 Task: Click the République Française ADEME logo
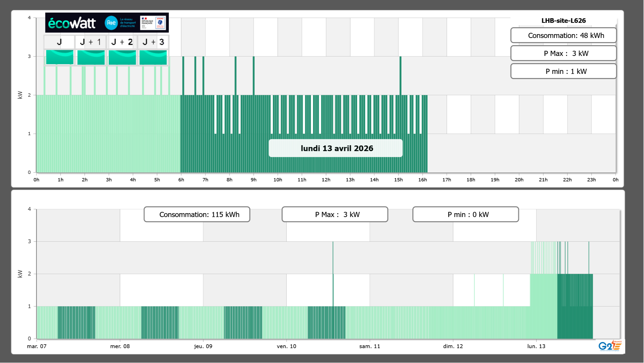tap(153, 23)
